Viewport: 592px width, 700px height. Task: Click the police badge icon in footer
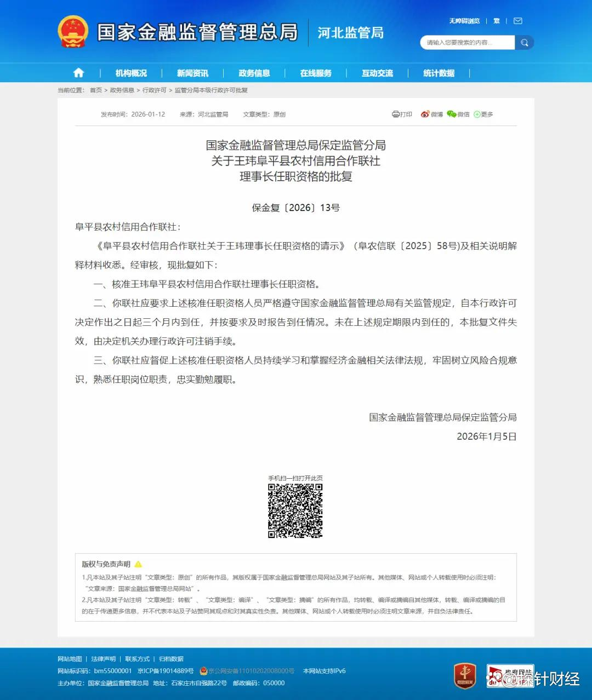204,671
